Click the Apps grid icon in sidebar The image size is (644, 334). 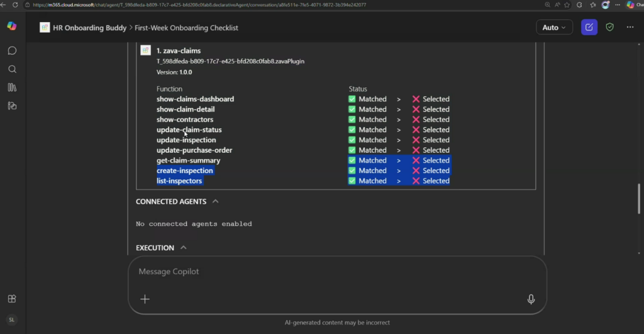click(12, 299)
